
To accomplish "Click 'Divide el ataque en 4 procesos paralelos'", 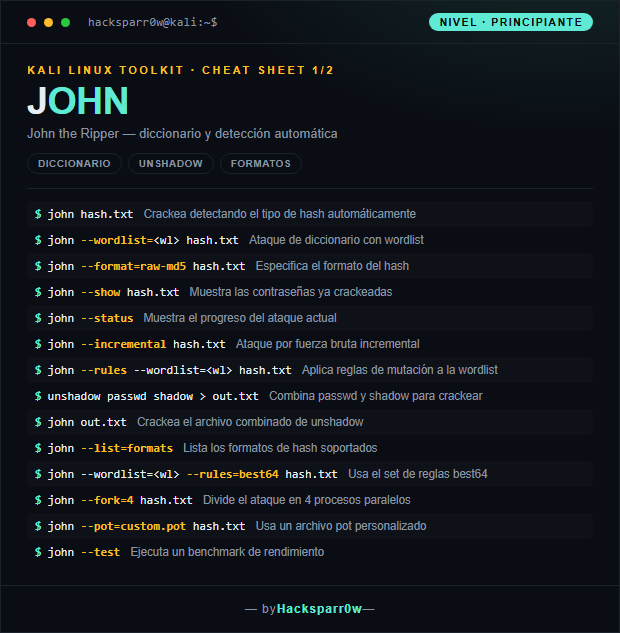I will point(306,500).
